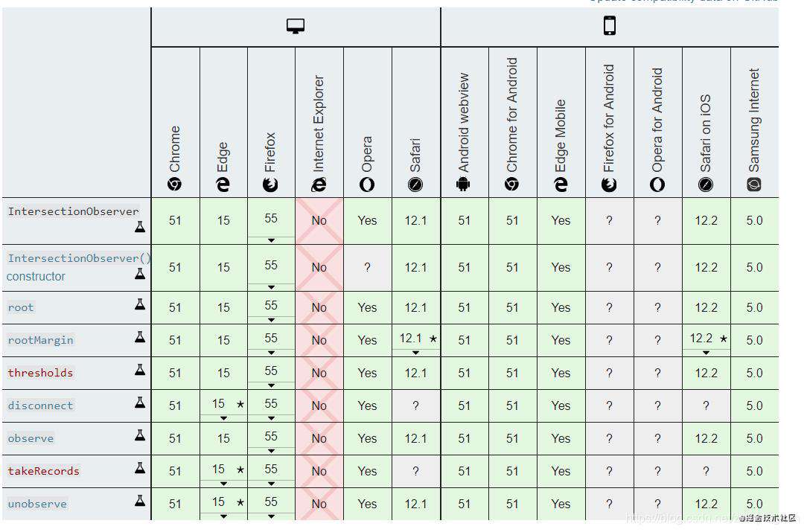Screen dimensions: 807x532
Task: Click the Internet Explorer logo icon
Action: point(319,185)
